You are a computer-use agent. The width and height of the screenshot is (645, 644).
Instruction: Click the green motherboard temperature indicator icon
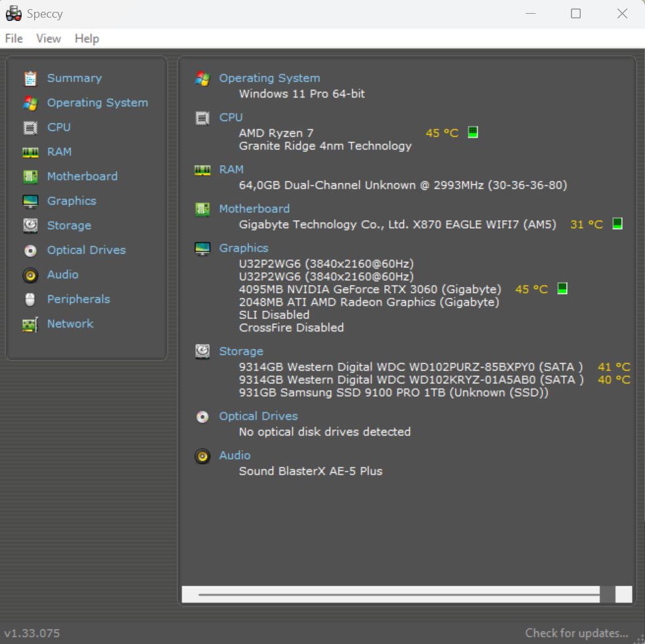pyautogui.click(x=617, y=223)
